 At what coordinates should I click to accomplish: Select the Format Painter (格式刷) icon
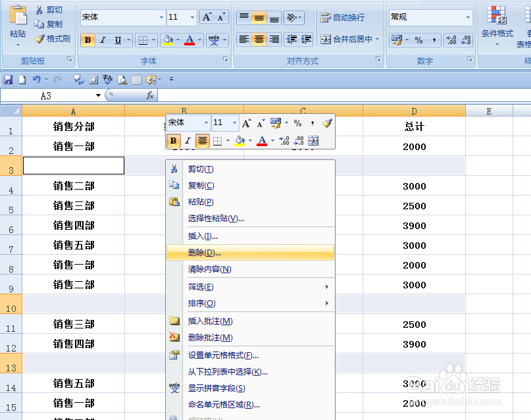39,39
